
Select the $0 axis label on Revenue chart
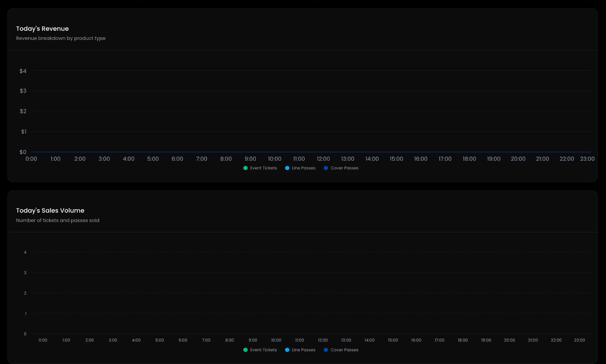pyautogui.click(x=22, y=152)
